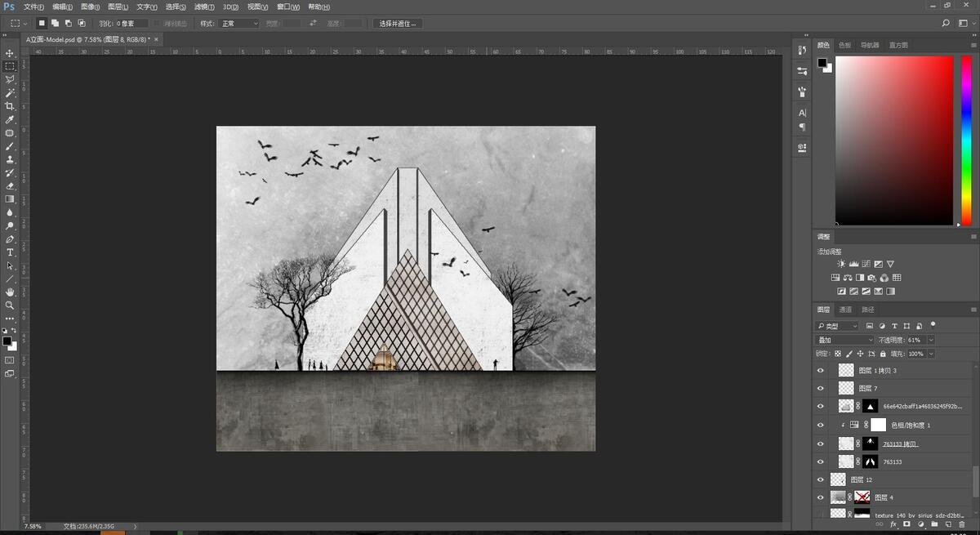Lock transparent pixels in Layers panel

coord(838,354)
